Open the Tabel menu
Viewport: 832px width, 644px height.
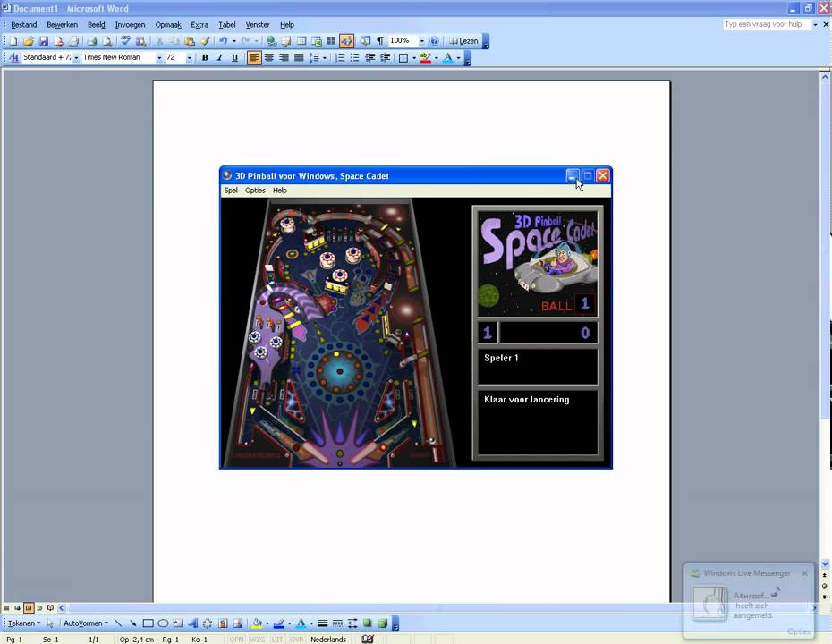227,25
